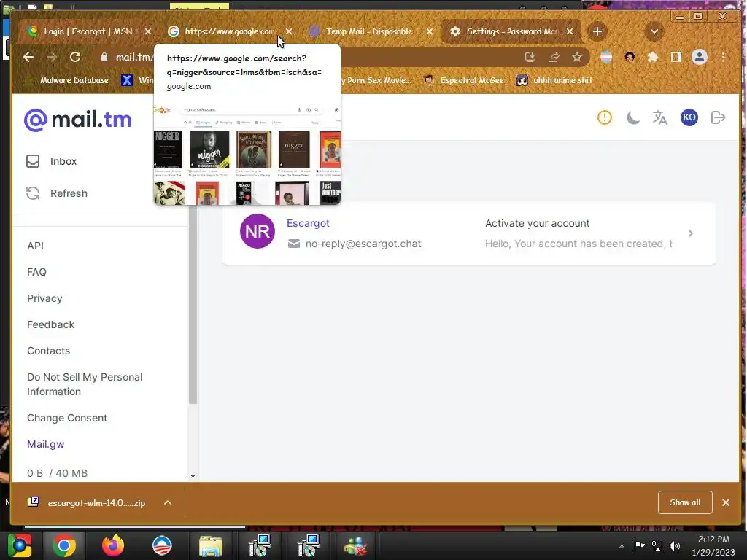747x560 pixels.
Task: Click the sidebar scrollbar thumb
Action: [193, 305]
